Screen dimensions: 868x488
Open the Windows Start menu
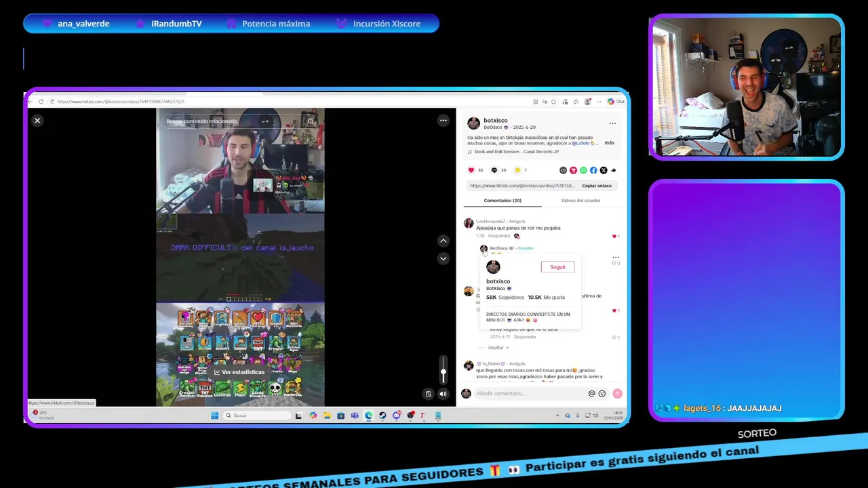pos(214,415)
